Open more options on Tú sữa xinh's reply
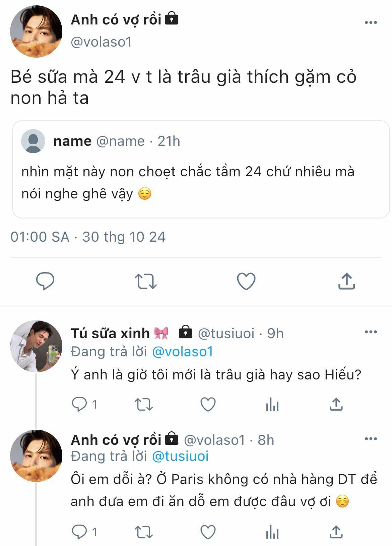 (x=371, y=332)
